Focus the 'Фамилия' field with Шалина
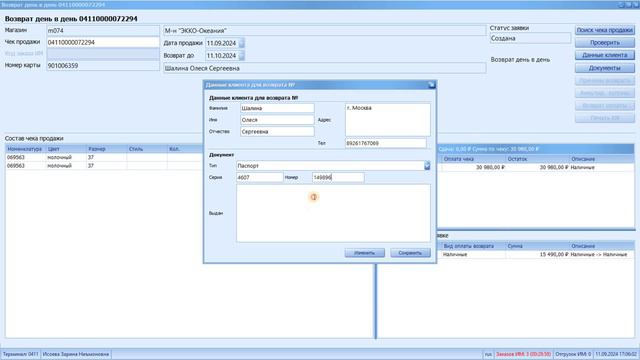 [277, 108]
